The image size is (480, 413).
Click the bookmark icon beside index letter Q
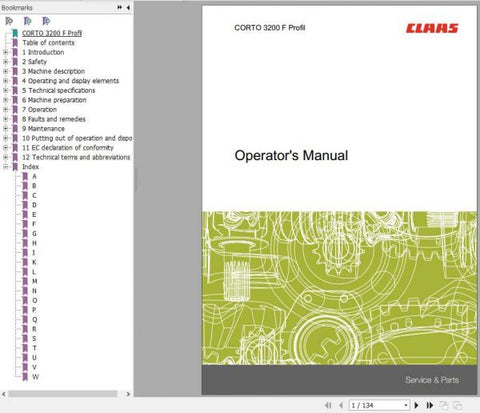[25, 320]
